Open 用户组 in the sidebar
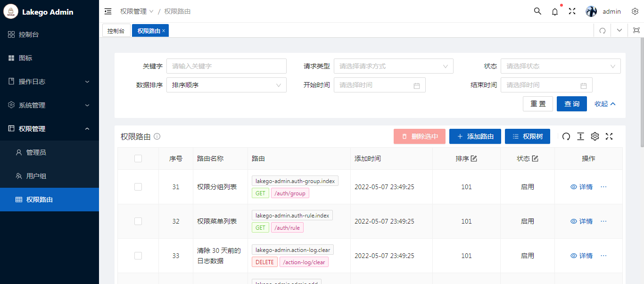The height and width of the screenshot is (284, 644). click(x=50, y=176)
